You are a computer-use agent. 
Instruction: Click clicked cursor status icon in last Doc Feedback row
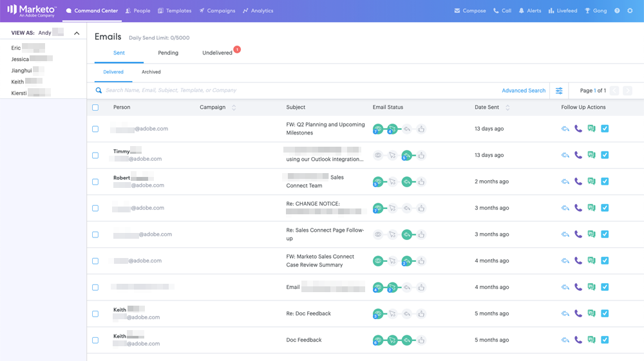click(392, 340)
